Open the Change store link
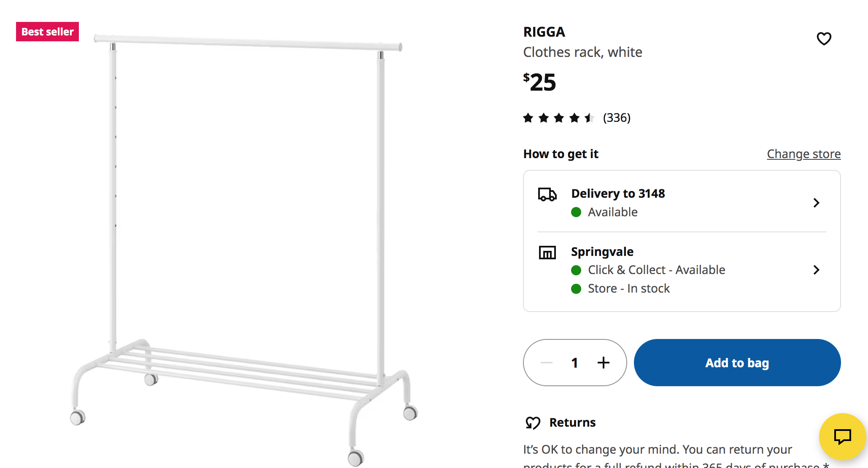Viewport: 868px width, 468px height. click(x=803, y=154)
